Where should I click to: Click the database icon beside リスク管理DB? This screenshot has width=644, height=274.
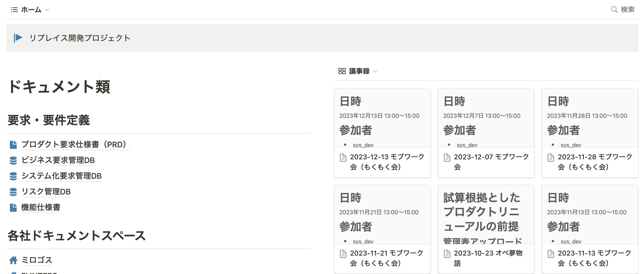pyautogui.click(x=13, y=192)
